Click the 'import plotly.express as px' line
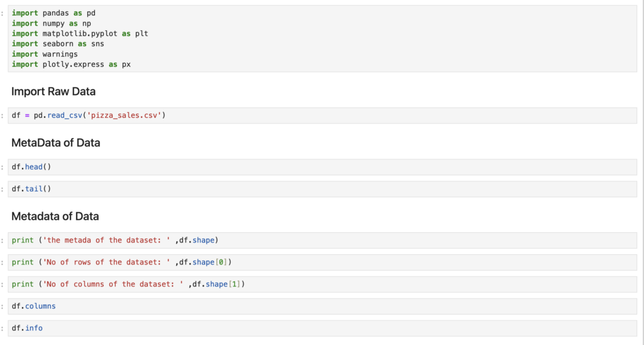 71,64
